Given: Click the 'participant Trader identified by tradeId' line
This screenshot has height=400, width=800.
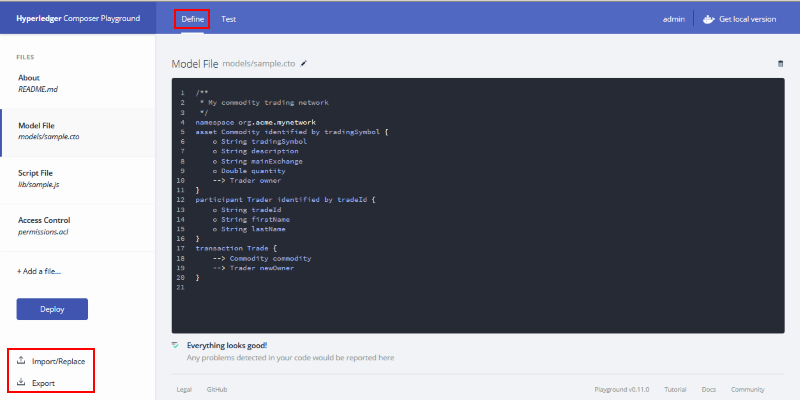Looking at the screenshot, I should click(x=285, y=200).
